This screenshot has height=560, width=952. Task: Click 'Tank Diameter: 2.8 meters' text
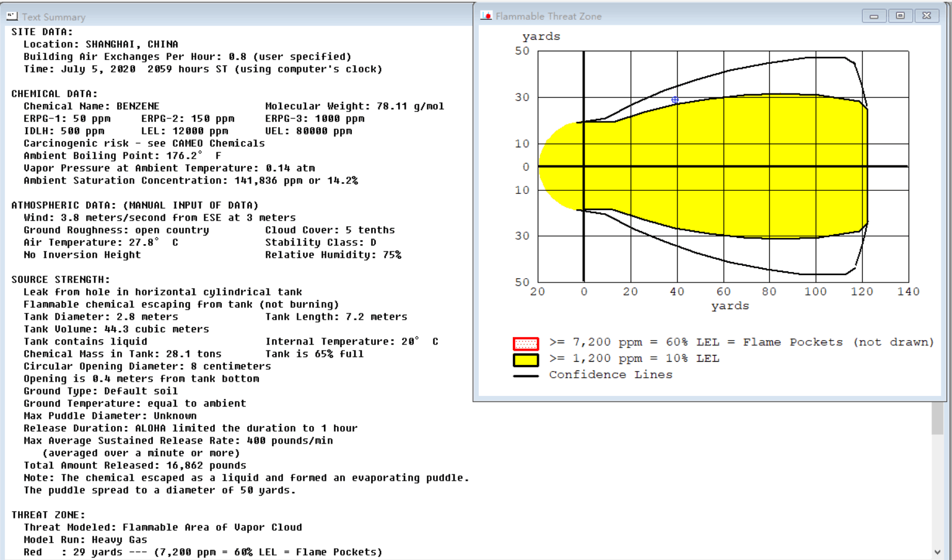click(101, 317)
